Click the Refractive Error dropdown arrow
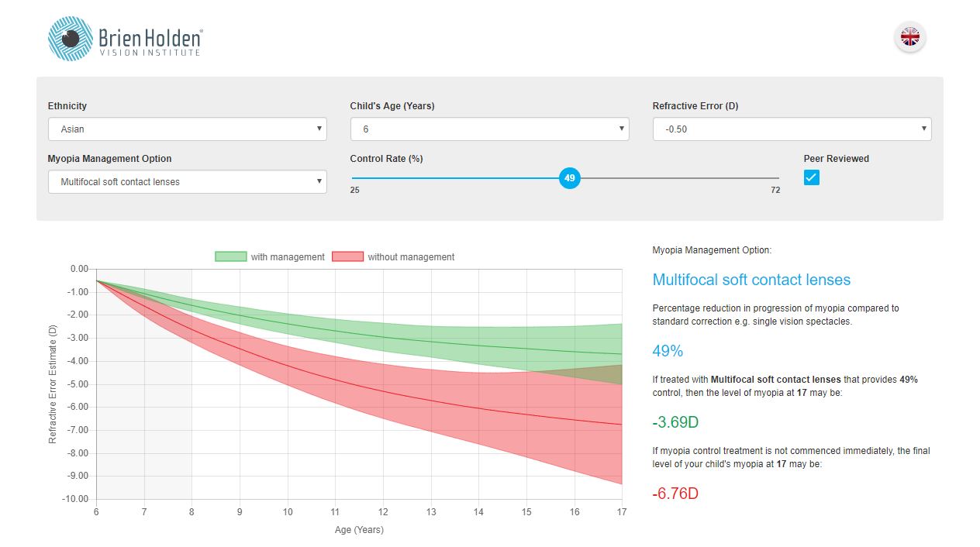The image size is (980, 547). pos(923,129)
